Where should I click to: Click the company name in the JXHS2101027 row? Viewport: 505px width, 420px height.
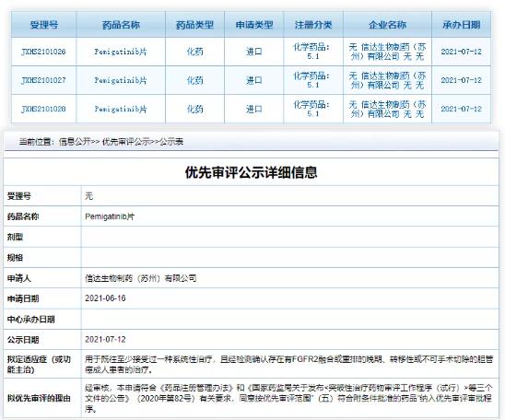pyautogui.click(x=387, y=80)
